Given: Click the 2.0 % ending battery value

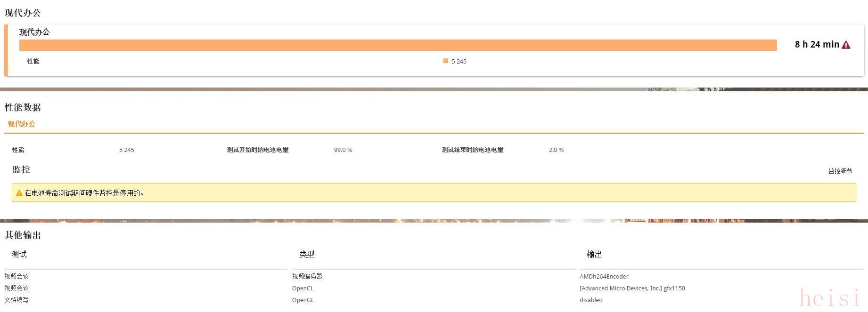Looking at the screenshot, I should 556,150.
